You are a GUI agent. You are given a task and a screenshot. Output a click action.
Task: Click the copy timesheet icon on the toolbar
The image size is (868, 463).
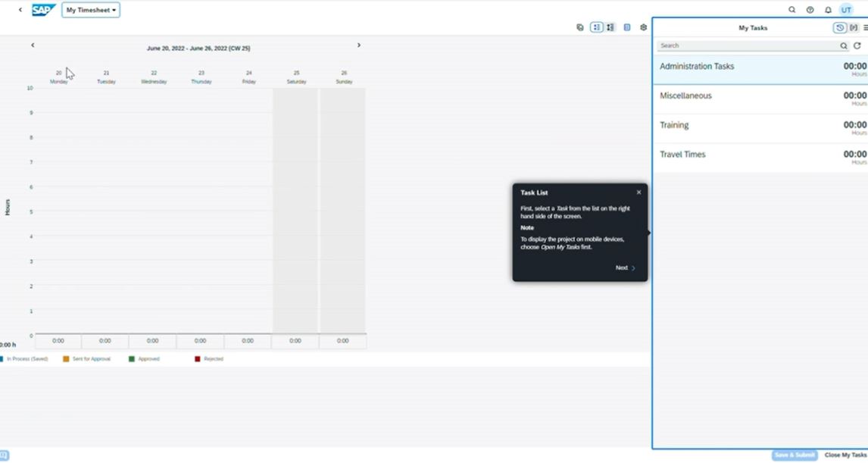coord(581,27)
